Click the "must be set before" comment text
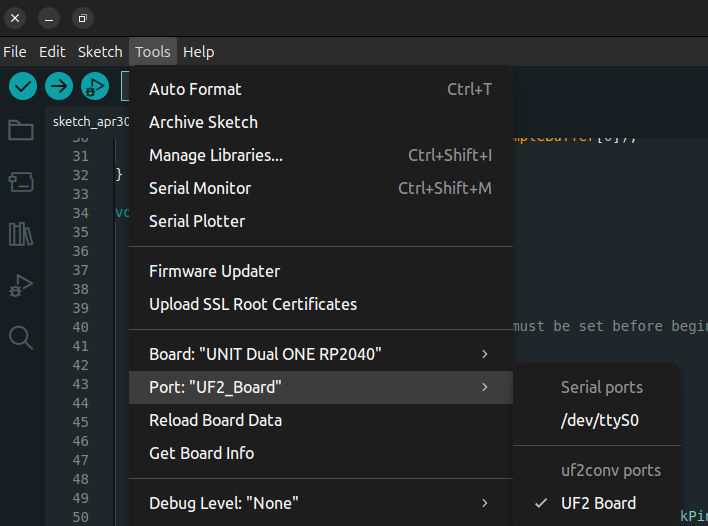Image resolution: width=708 pixels, height=526 pixels. 588,326
